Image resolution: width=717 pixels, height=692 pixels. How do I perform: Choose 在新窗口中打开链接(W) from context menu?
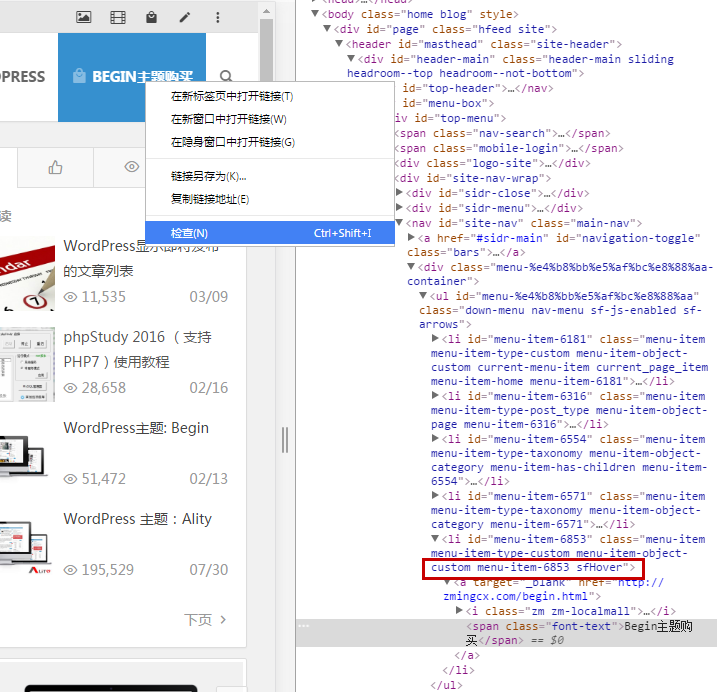pos(270,119)
